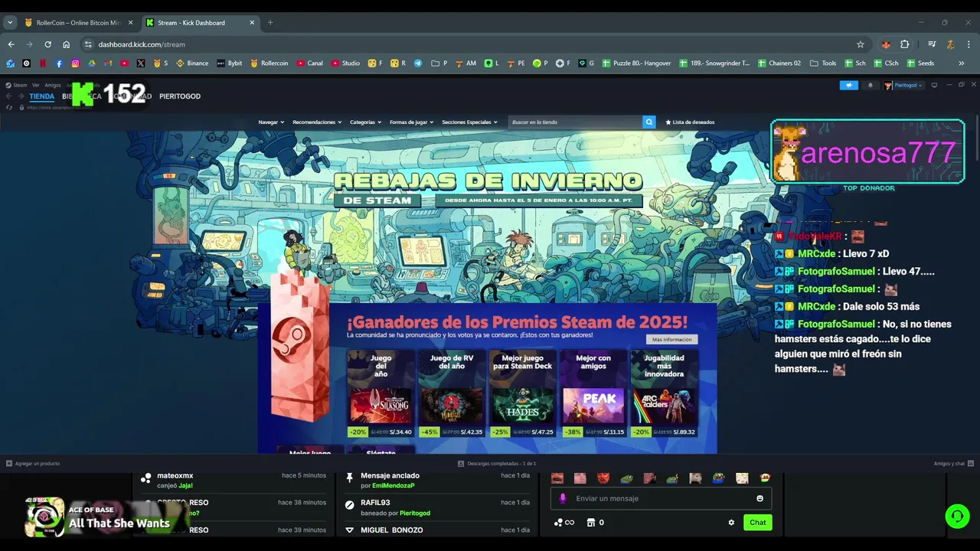980x551 pixels.
Task: Open the Telegram bookmark icon
Action: (x=418, y=64)
